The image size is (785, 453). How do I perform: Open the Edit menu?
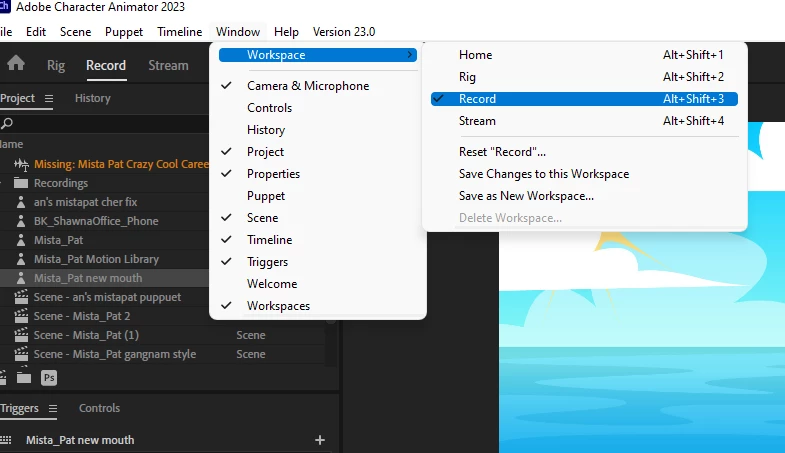[36, 32]
